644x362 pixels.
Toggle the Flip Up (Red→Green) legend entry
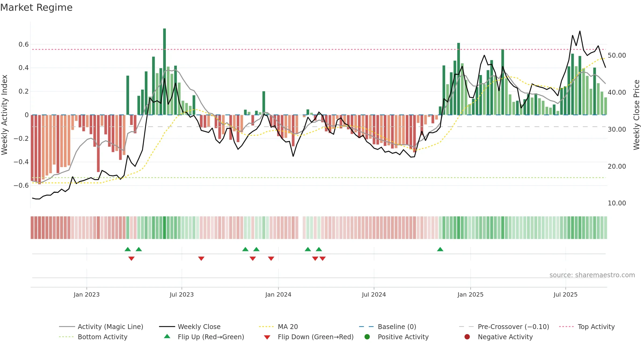[204, 337]
